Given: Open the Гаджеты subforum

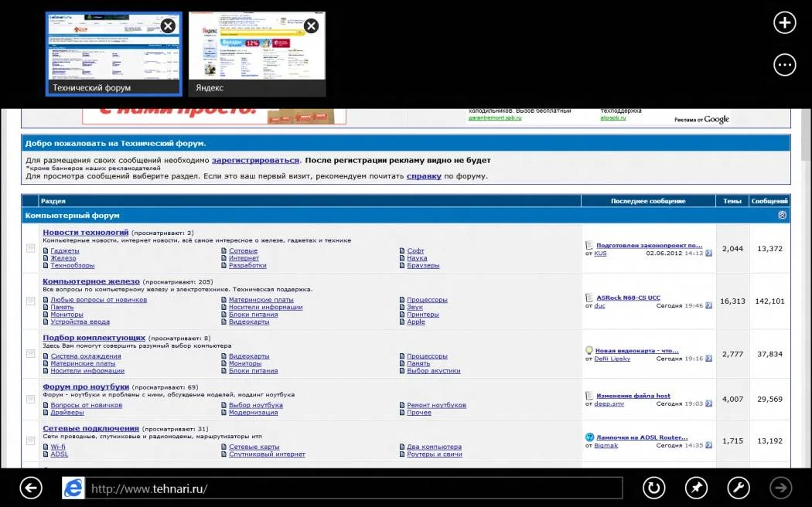Looking at the screenshot, I should pos(65,251).
